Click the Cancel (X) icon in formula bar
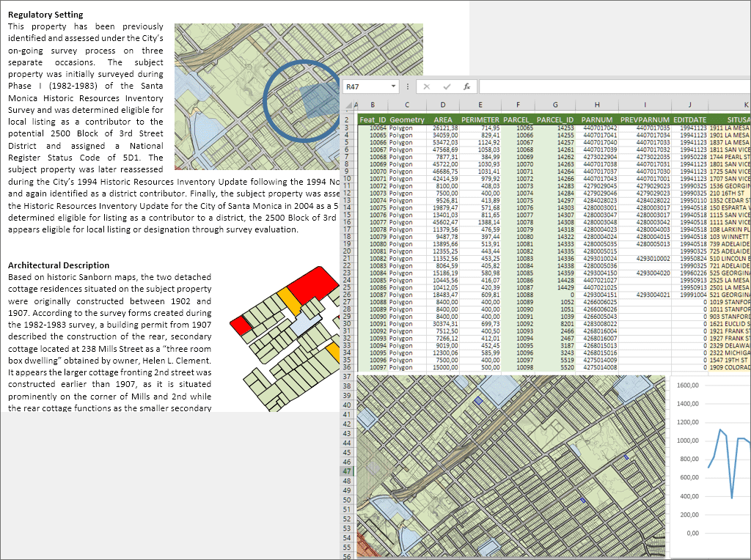The height and width of the screenshot is (560, 751). (426, 86)
